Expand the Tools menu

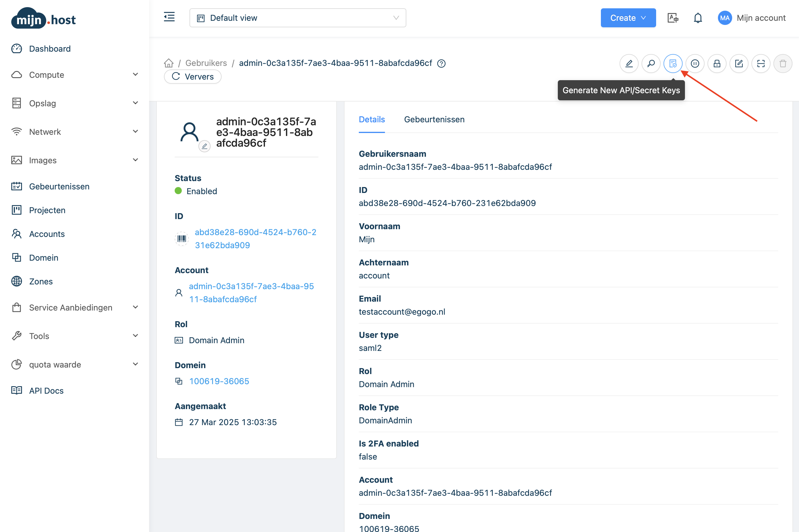coord(75,336)
